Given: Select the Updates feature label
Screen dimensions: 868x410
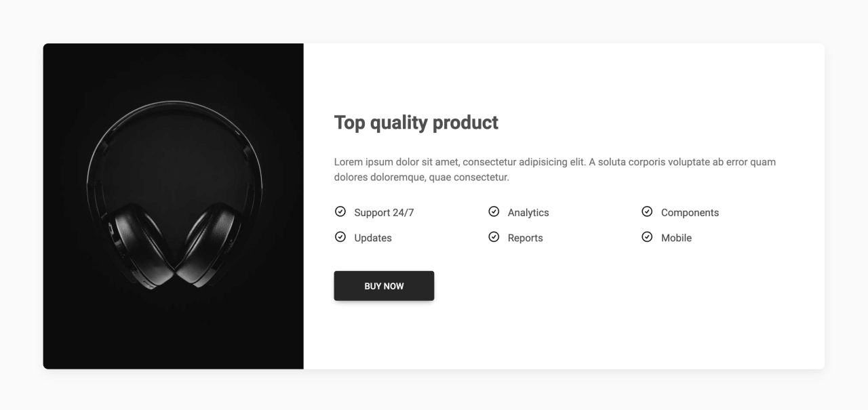Looking at the screenshot, I should click(373, 239).
